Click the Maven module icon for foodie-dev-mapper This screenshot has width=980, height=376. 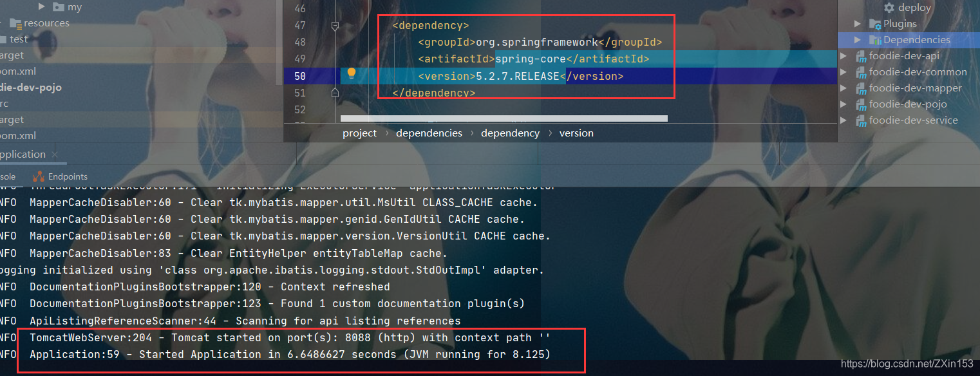click(860, 88)
